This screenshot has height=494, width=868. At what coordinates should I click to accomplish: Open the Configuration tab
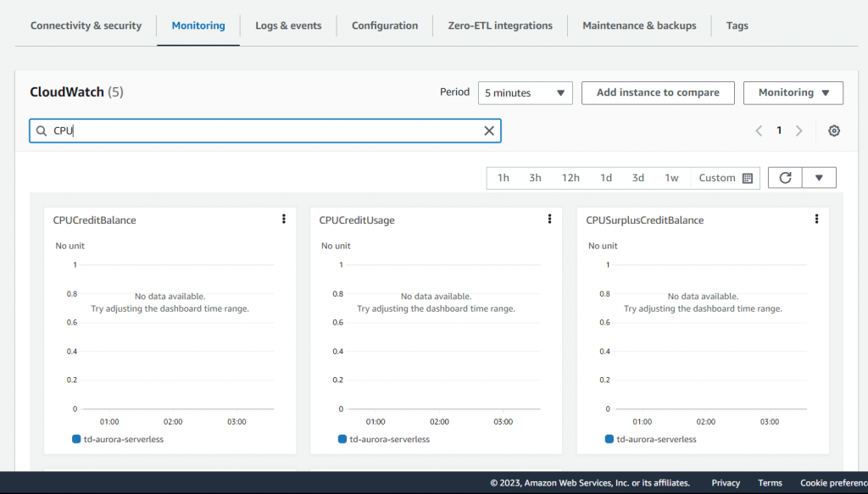tap(385, 25)
